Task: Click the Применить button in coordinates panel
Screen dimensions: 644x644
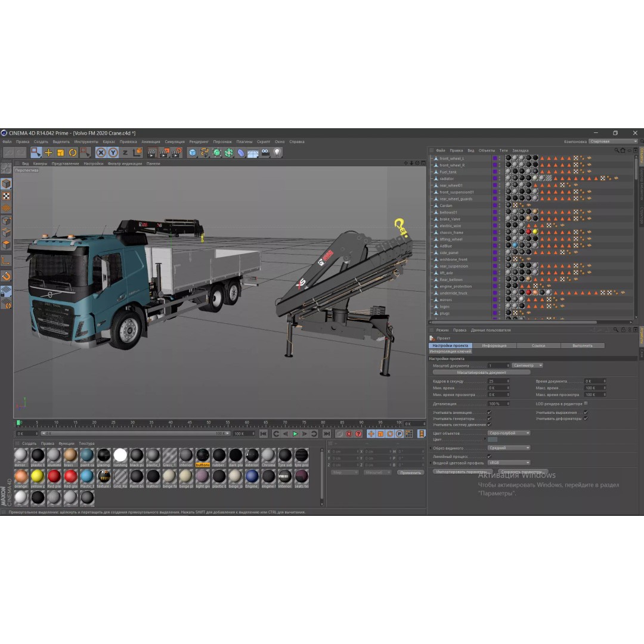Action: coord(410,472)
